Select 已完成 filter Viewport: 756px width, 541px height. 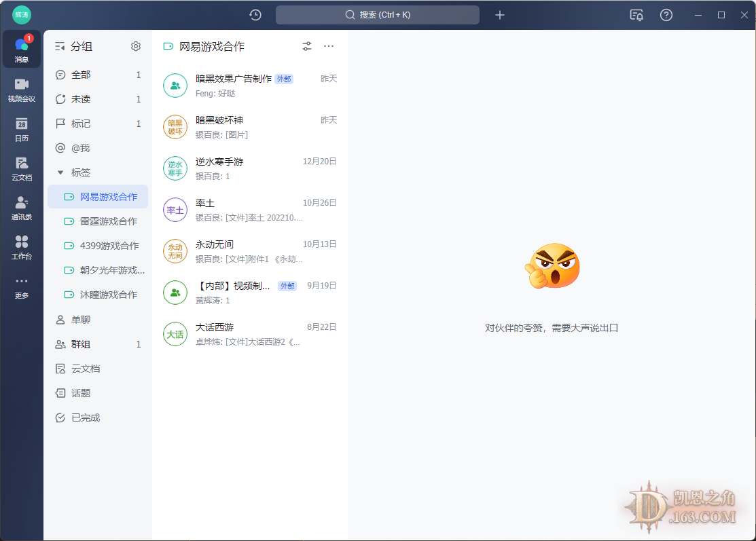tap(98, 417)
